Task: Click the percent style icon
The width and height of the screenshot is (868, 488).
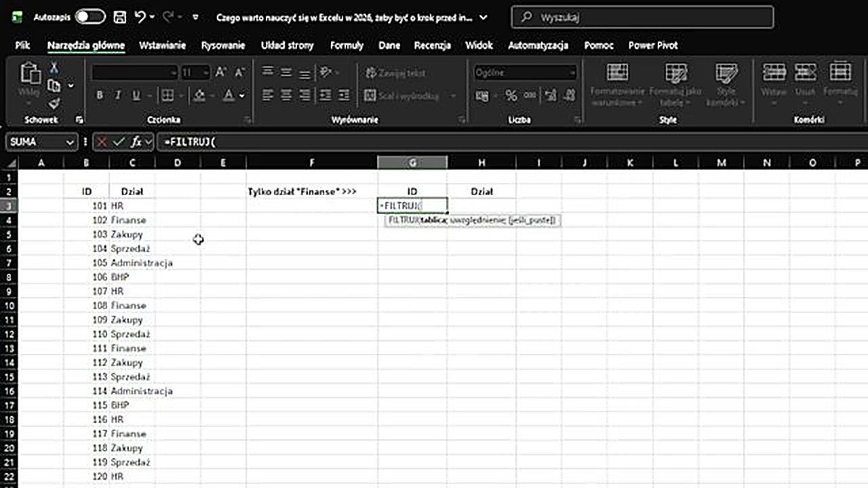Action: click(x=511, y=96)
